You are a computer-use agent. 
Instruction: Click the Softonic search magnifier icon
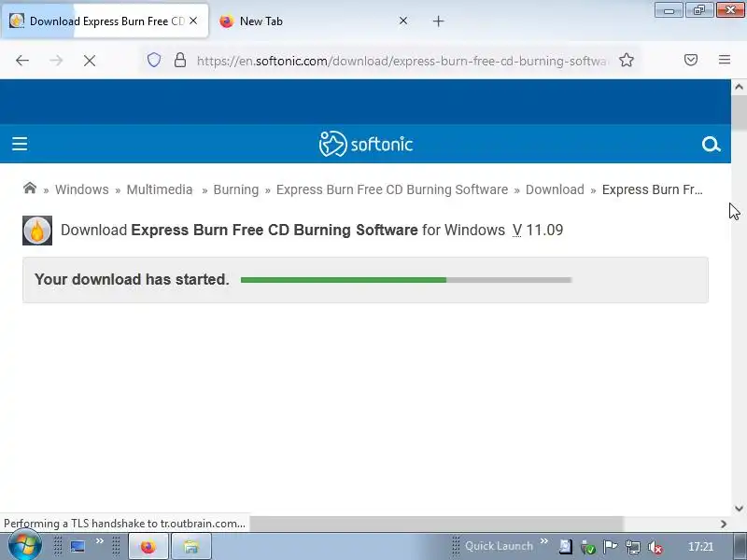tap(711, 144)
